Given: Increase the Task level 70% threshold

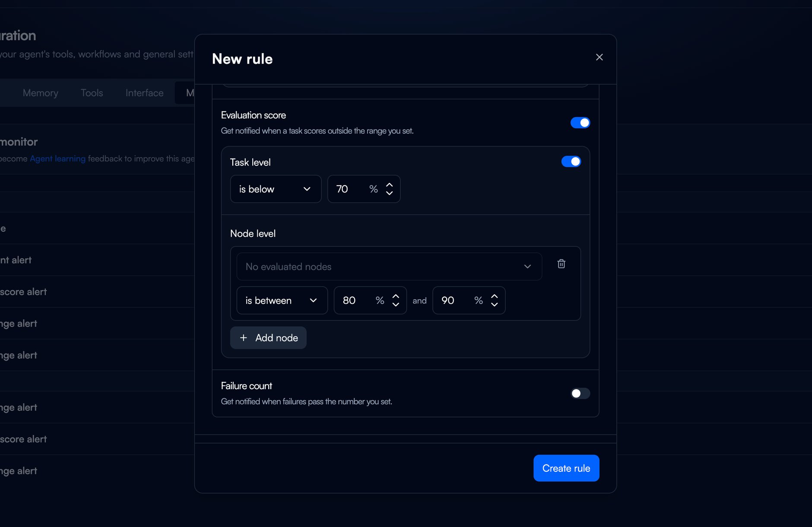Looking at the screenshot, I should pos(389,184).
